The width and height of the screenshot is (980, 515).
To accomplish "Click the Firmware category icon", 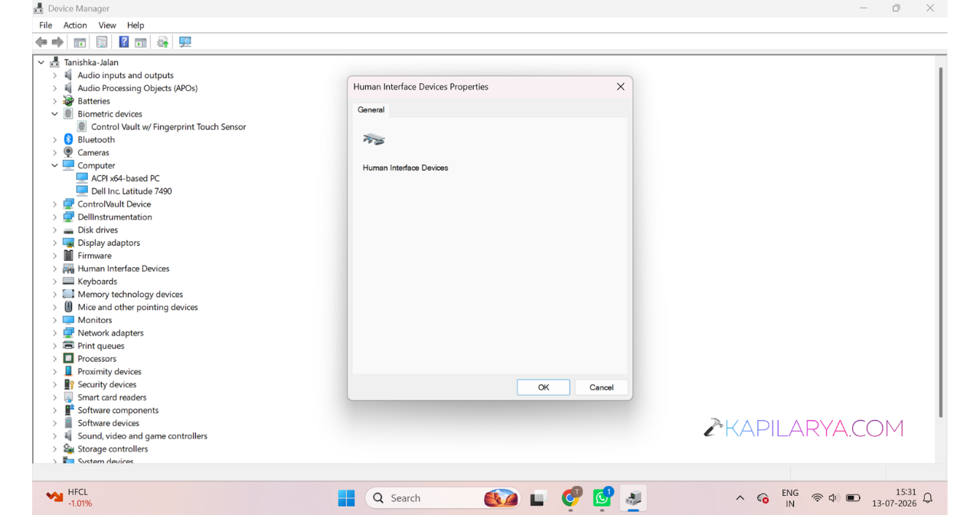I will 68,256.
